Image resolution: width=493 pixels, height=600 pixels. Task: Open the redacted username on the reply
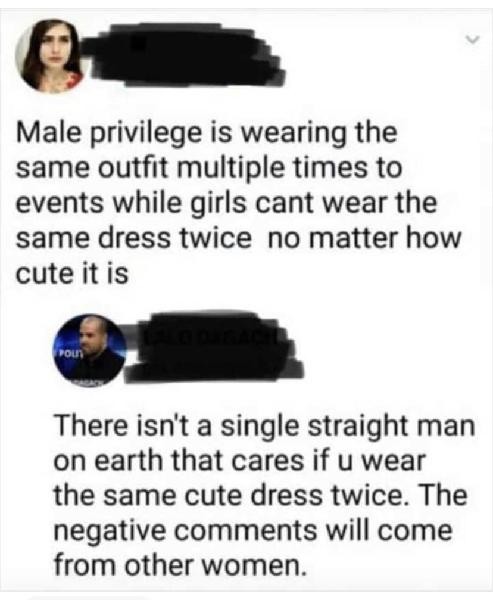coord(217,347)
